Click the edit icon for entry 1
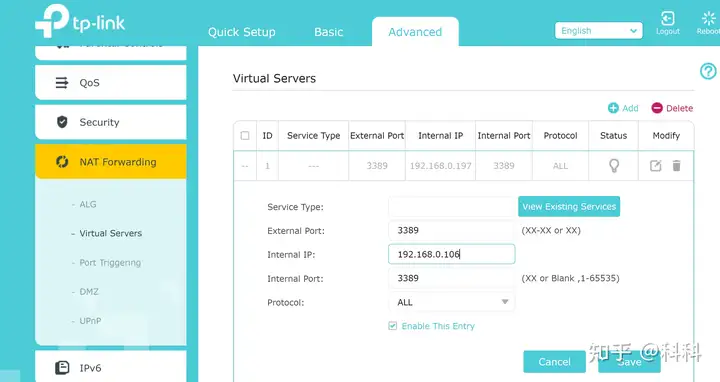Screen dimensions: 720x382 655,166
